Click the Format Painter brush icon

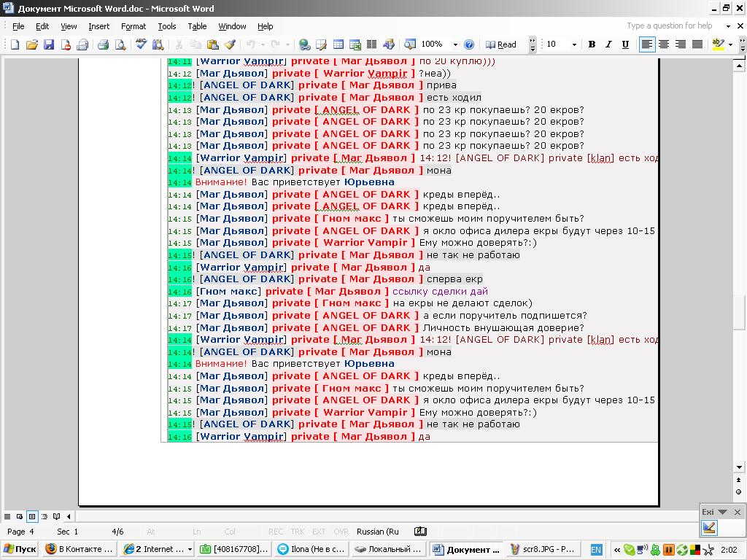tap(230, 44)
